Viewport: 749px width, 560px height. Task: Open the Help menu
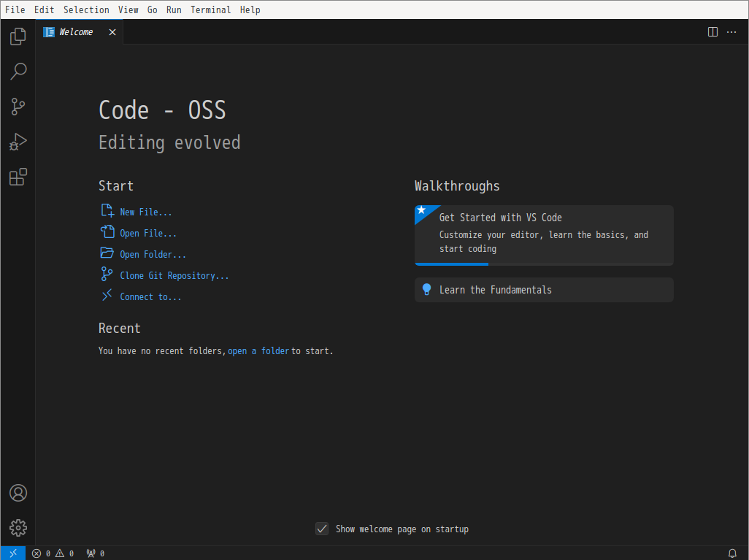[x=250, y=10]
